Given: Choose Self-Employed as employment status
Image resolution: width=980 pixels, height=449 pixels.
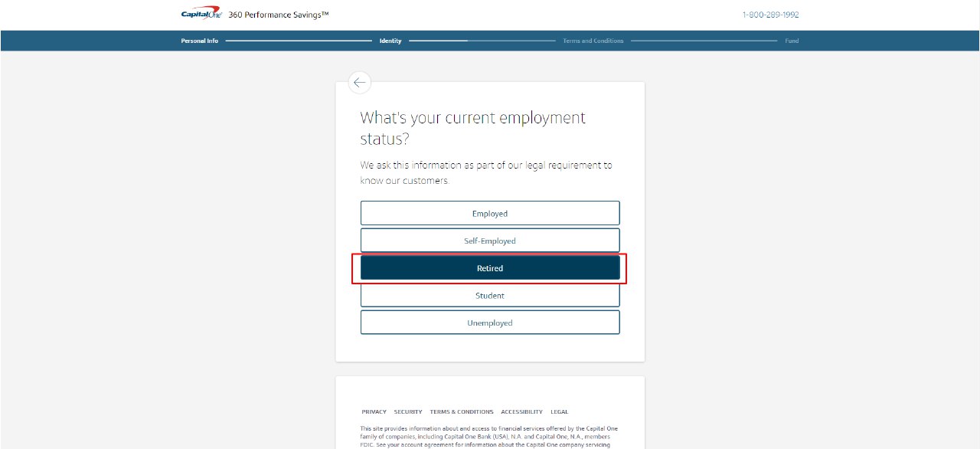Looking at the screenshot, I should tap(490, 241).
